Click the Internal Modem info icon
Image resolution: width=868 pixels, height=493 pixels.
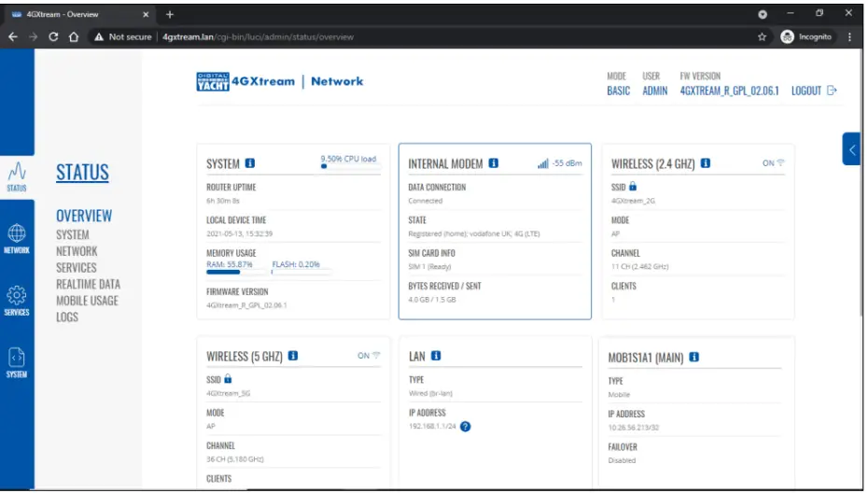click(494, 163)
